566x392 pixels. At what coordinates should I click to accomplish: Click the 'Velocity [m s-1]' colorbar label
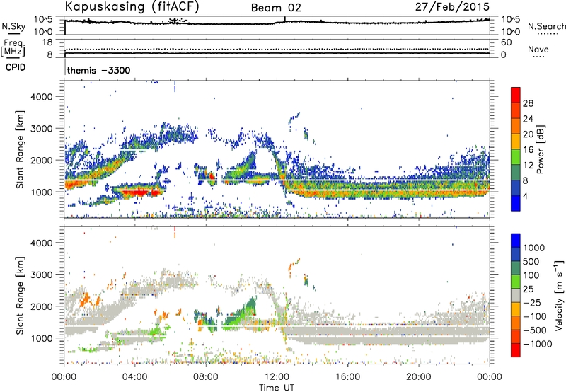click(x=559, y=295)
